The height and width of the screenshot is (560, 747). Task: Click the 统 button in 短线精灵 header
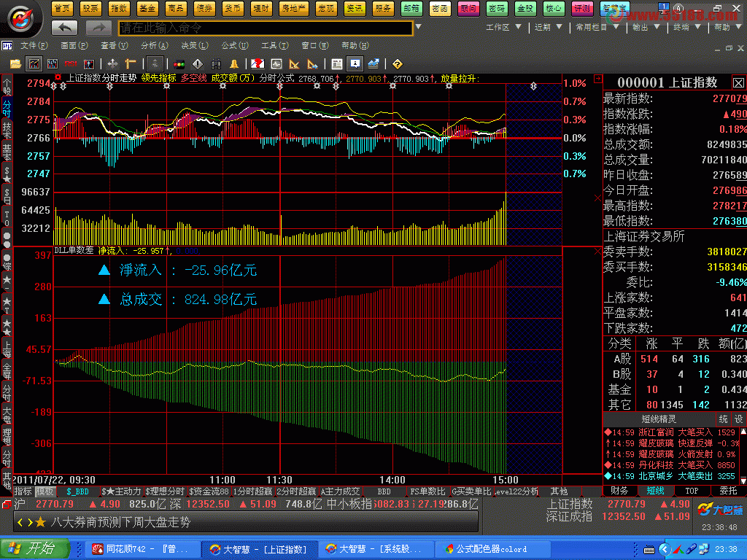(724, 419)
